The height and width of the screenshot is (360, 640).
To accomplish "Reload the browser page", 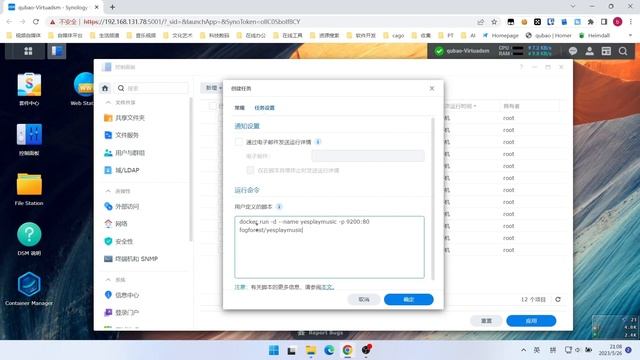I will pyautogui.click(x=36, y=22).
